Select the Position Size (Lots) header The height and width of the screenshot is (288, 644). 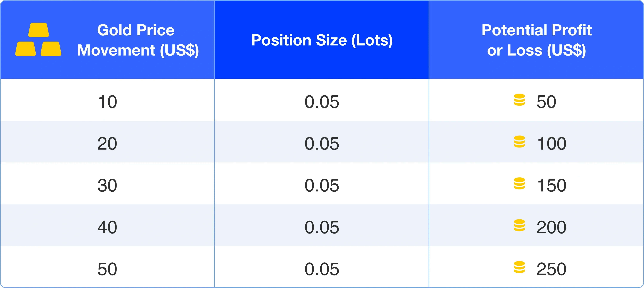tap(322, 40)
